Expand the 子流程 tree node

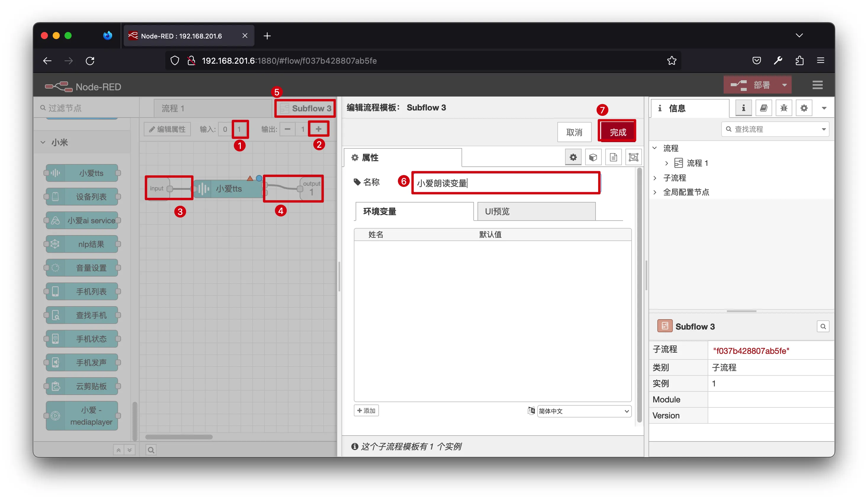[655, 178]
